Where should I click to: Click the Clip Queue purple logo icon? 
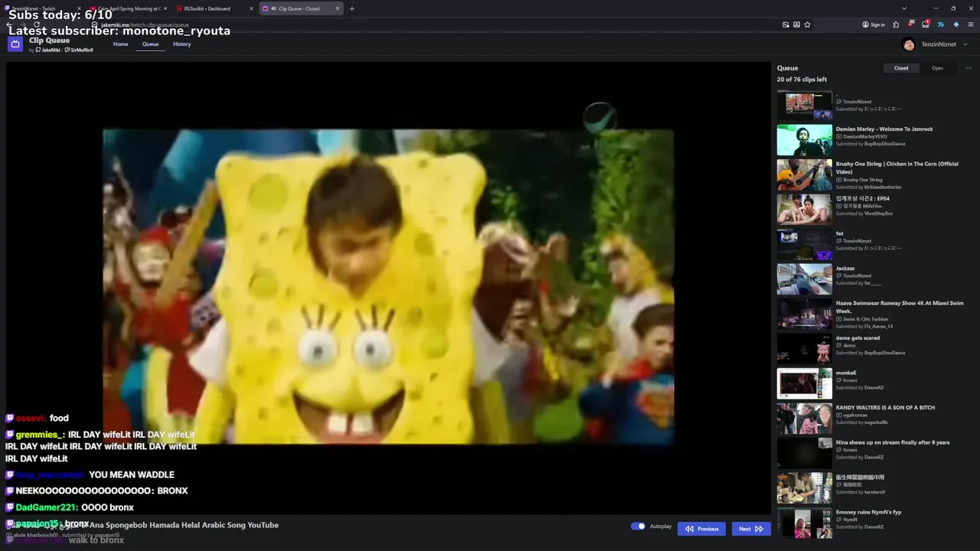[15, 44]
